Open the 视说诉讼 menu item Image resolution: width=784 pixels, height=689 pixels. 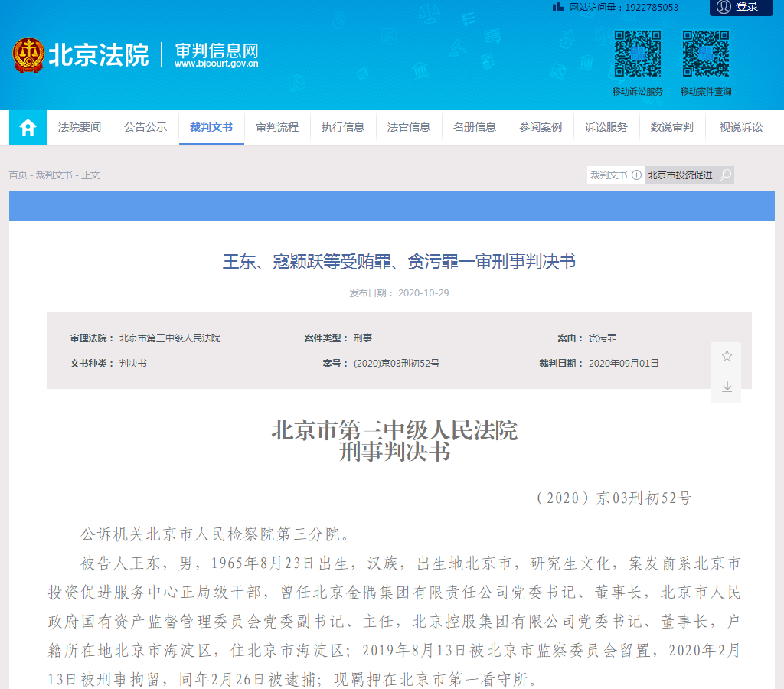tap(741, 128)
